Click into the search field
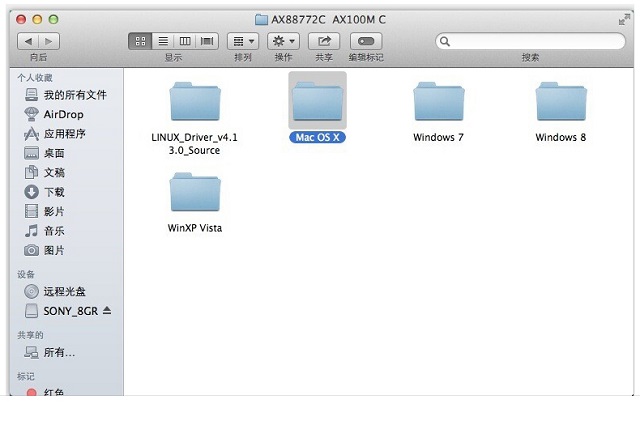The image size is (640, 425). click(x=530, y=41)
